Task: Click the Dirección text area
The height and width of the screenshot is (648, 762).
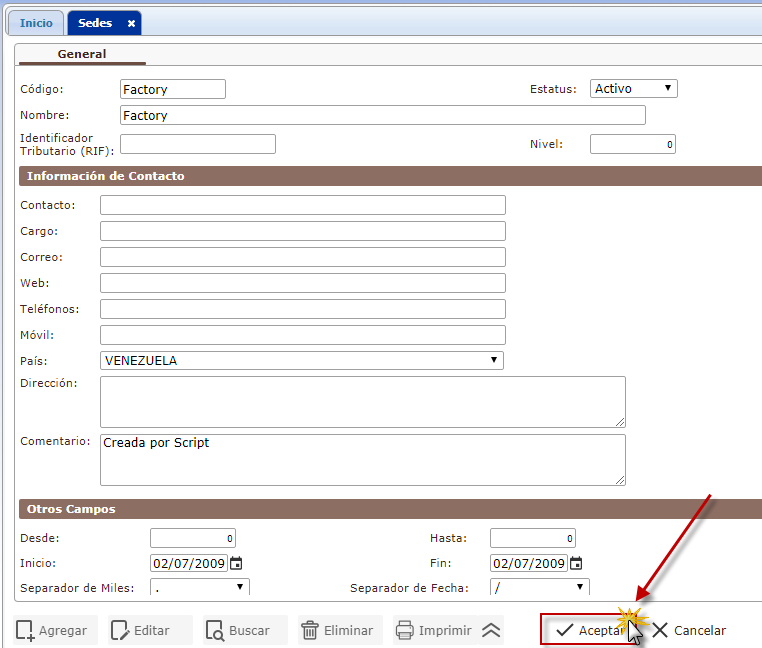Action: (x=363, y=402)
